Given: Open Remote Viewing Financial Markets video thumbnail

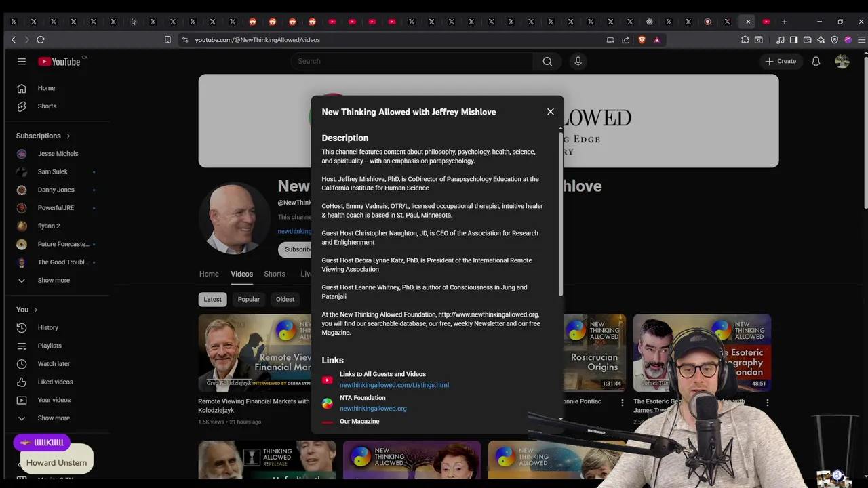Looking at the screenshot, I should point(254,353).
